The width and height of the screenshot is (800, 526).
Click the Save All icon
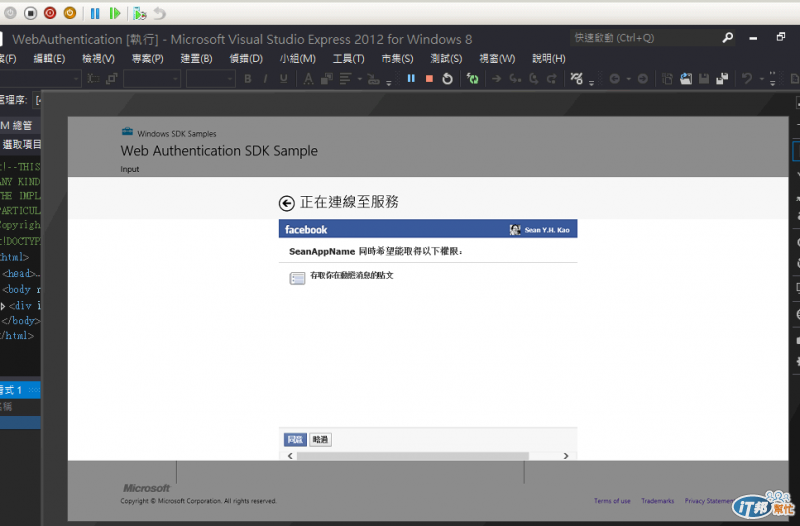tap(722, 79)
